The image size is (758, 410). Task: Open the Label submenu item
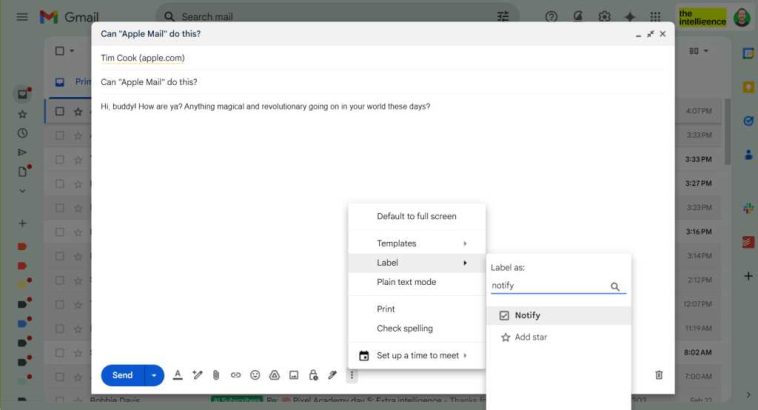[417, 263]
